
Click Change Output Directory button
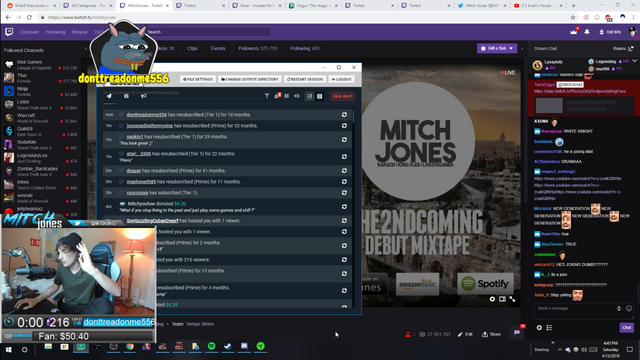click(x=250, y=79)
